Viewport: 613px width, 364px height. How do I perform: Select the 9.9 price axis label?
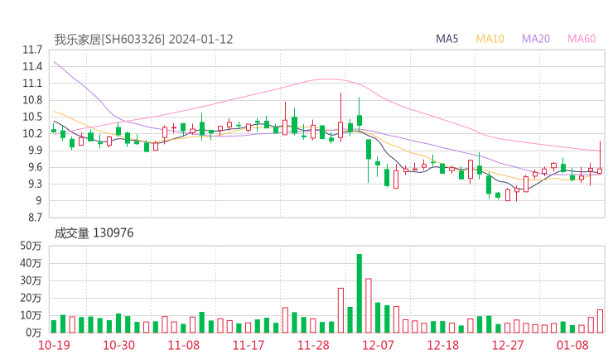click(35, 151)
